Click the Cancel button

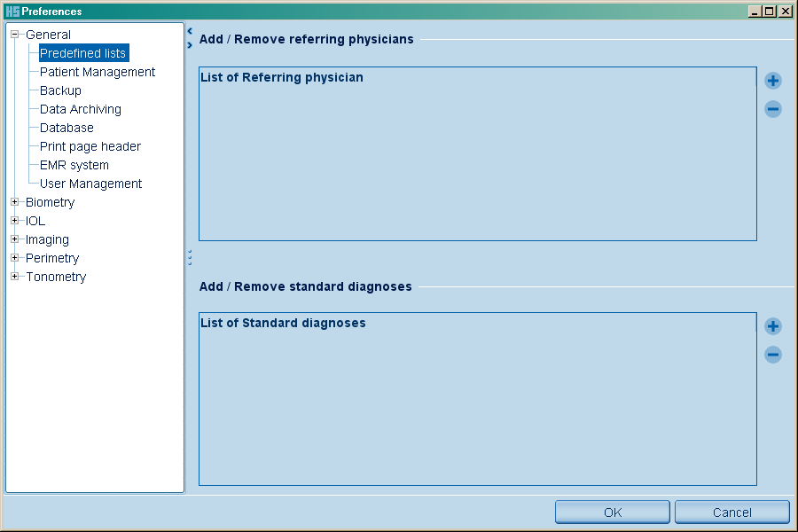pos(731,512)
